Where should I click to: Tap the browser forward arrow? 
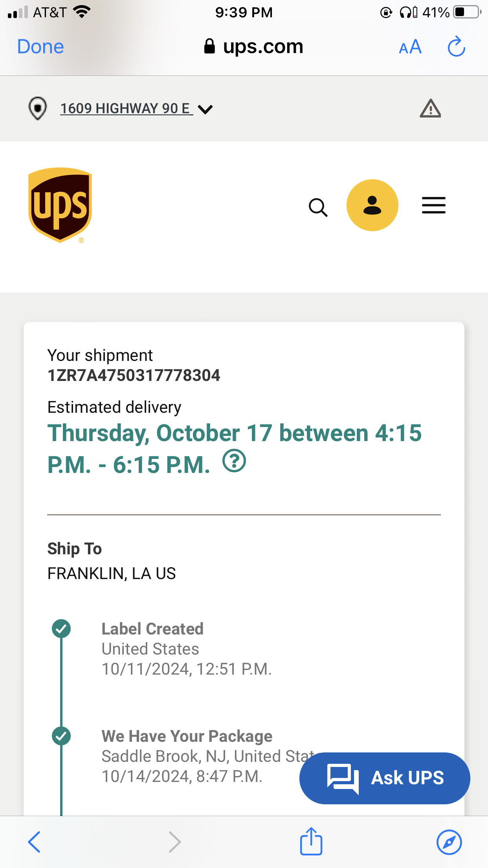pos(174,842)
